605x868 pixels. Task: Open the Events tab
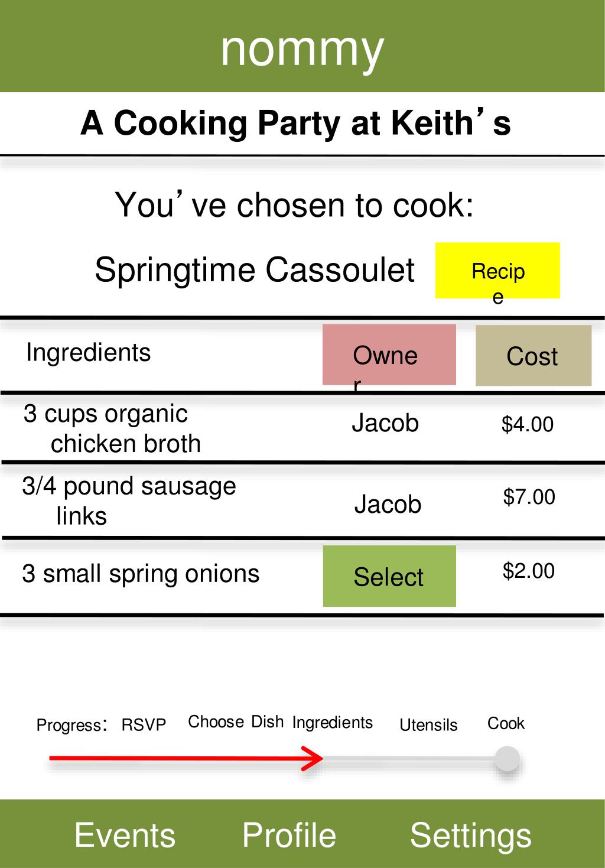point(125,835)
